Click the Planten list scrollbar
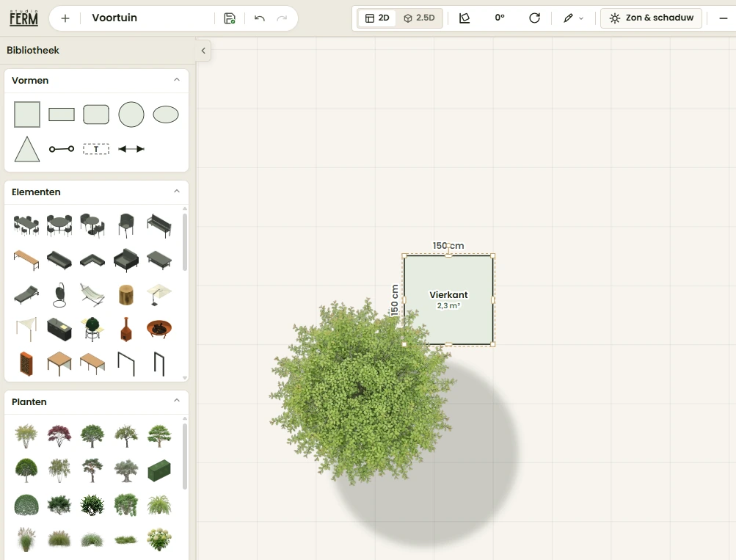Image resolution: width=736 pixels, height=560 pixels. point(185,457)
